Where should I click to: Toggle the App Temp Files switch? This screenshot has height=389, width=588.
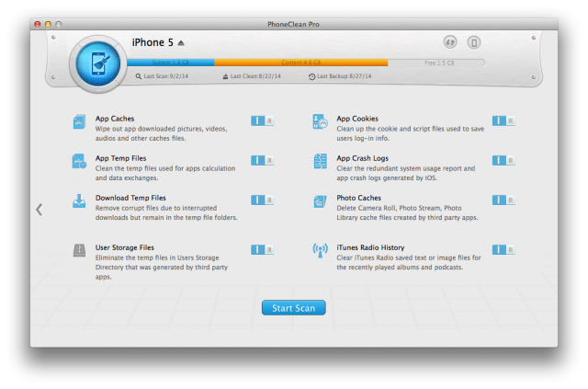263,160
